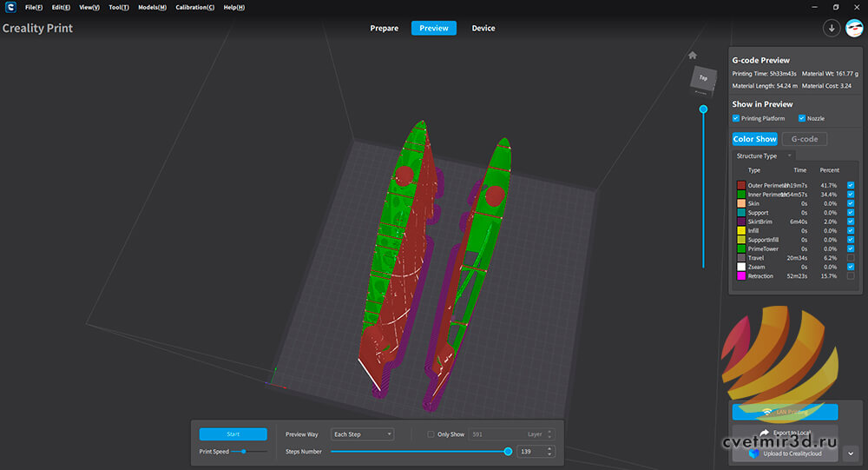Click the Skin color swatch
Image resolution: width=868 pixels, height=470 pixels.
(x=741, y=203)
